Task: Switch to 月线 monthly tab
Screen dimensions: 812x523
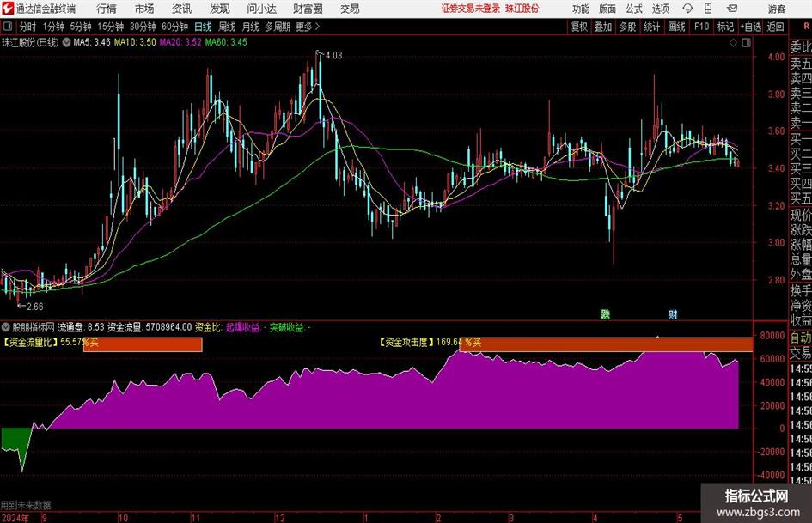Action: (x=250, y=27)
